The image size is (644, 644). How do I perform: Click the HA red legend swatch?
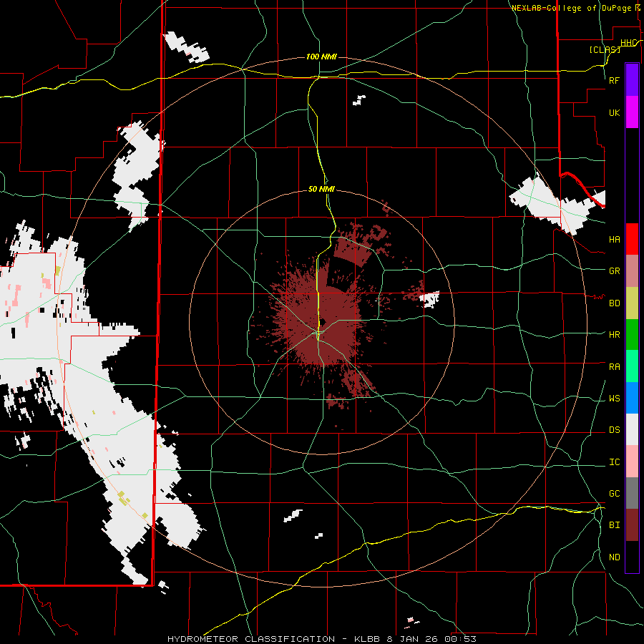[632, 239]
